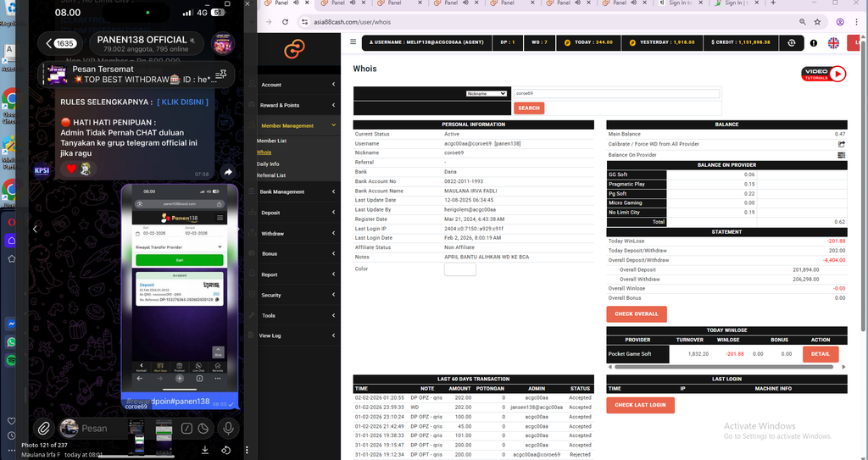Click the nickname search field containing coroe69
Viewport: 868px width, 460px height.
pyautogui.click(x=617, y=93)
